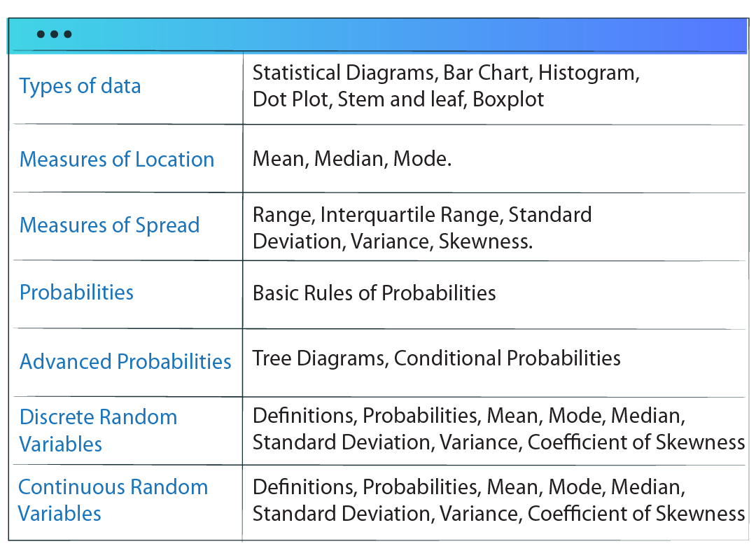Click the three dots icon in header
Image resolution: width=756 pixels, height=560 pixels.
coord(54,34)
